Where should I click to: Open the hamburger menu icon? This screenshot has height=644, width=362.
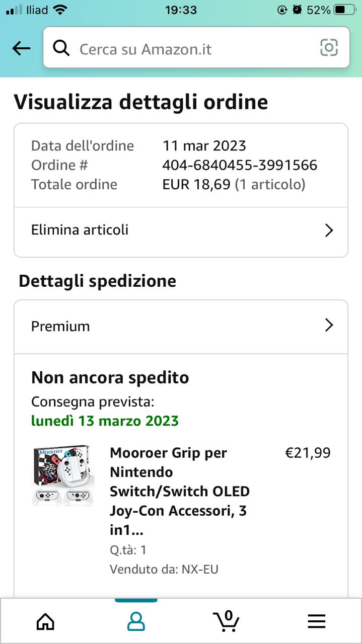point(316,622)
